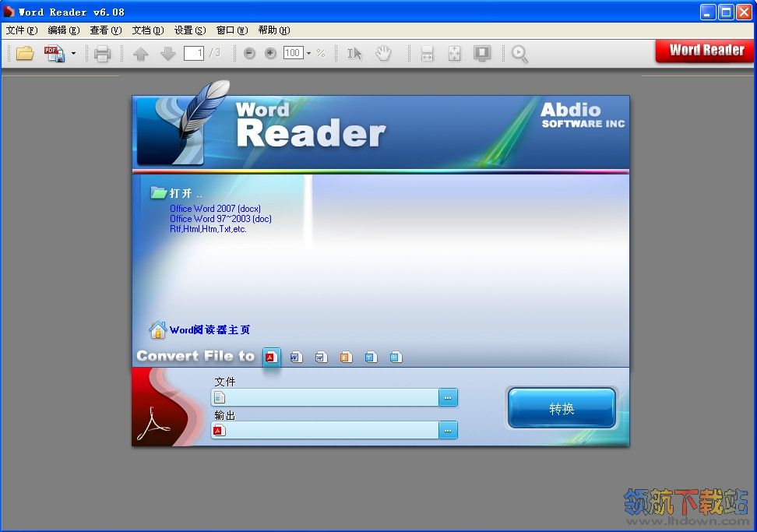Open the search magnifier tool
The image size is (757, 532).
tap(519, 54)
